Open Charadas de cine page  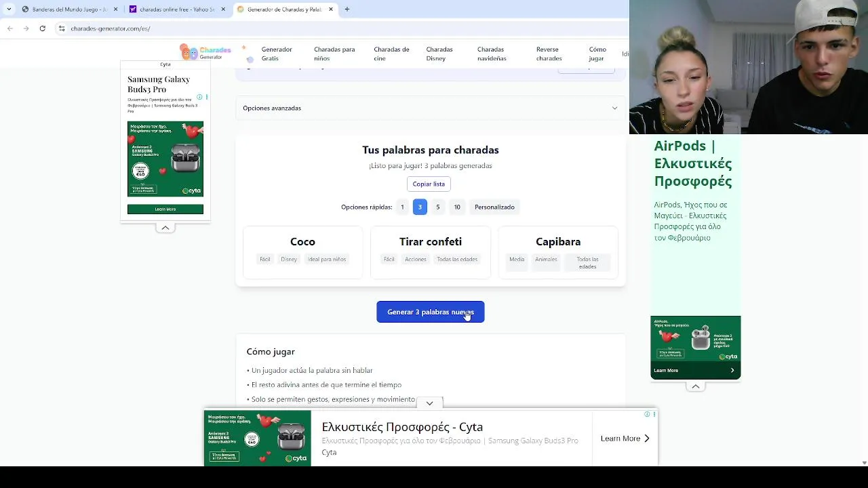(391, 54)
